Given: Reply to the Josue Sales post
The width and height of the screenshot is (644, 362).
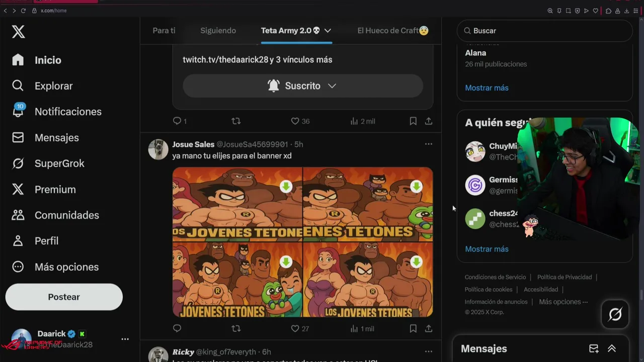Looking at the screenshot, I should coord(177,328).
